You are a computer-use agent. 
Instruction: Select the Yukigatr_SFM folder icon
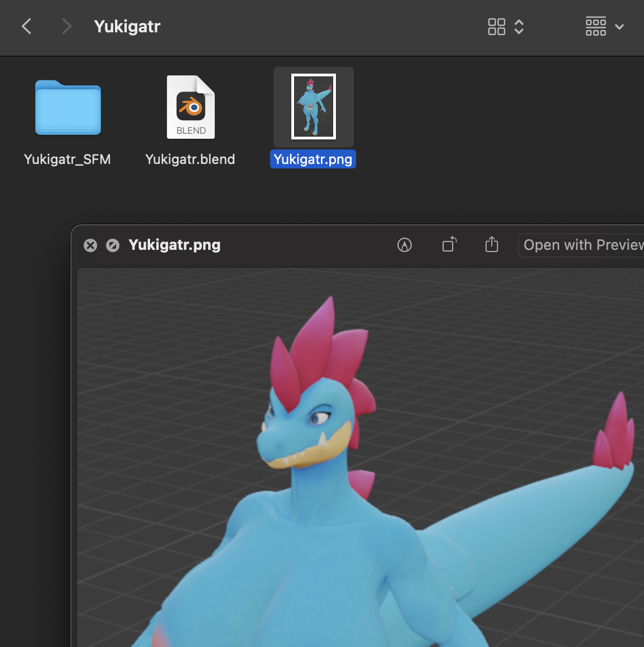tap(68, 107)
